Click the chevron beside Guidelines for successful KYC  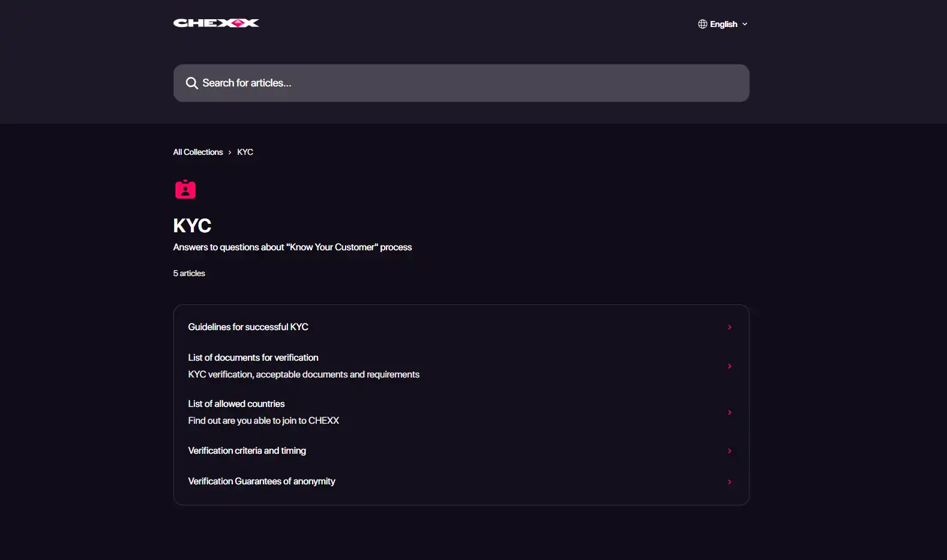click(730, 327)
